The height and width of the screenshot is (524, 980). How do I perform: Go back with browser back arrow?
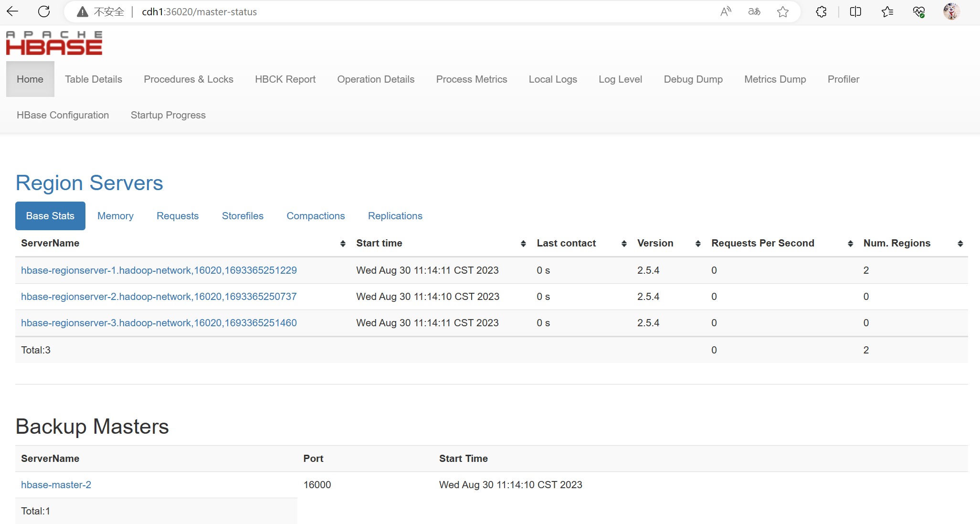(13, 11)
